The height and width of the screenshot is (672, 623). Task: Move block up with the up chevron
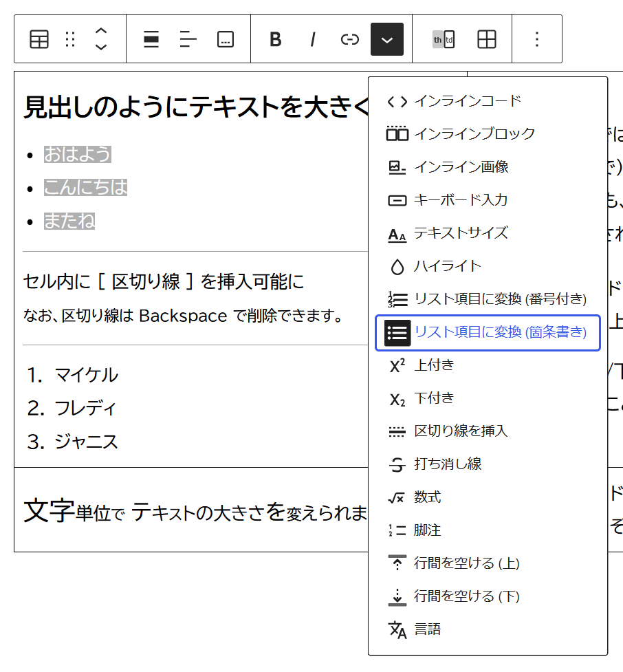(x=100, y=31)
